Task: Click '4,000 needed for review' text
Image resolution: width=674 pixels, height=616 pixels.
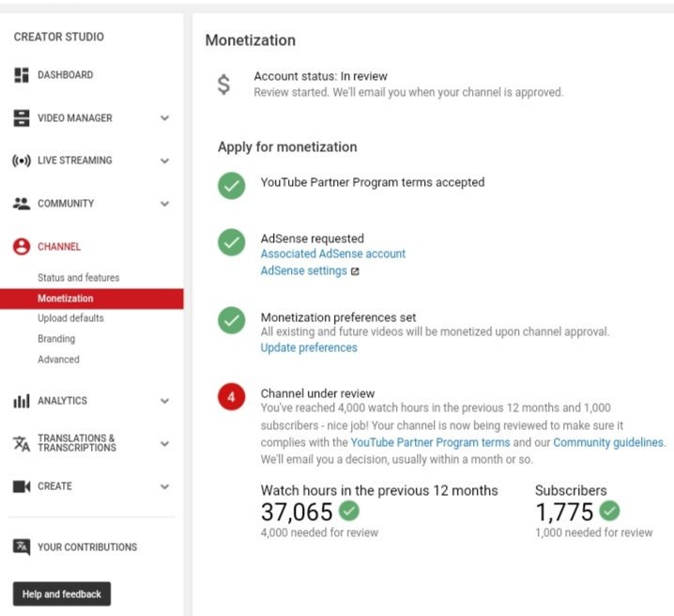Action: click(319, 532)
